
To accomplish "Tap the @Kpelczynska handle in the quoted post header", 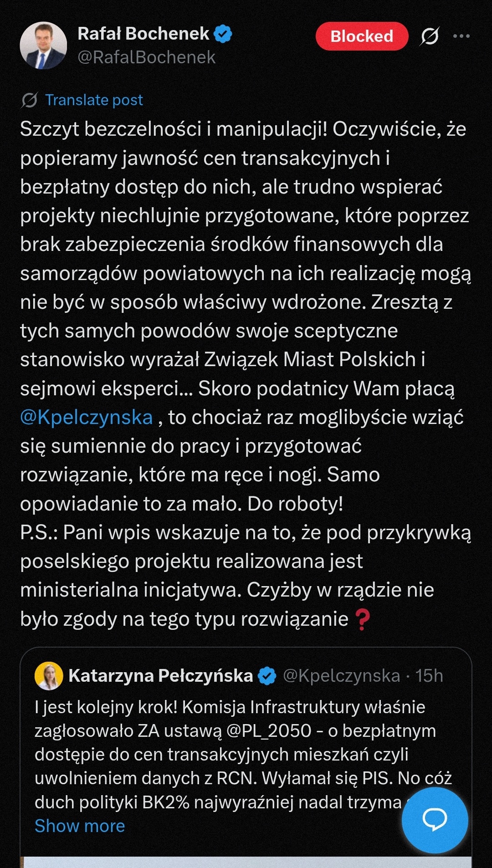I will pyautogui.click(x=341, y=676).
